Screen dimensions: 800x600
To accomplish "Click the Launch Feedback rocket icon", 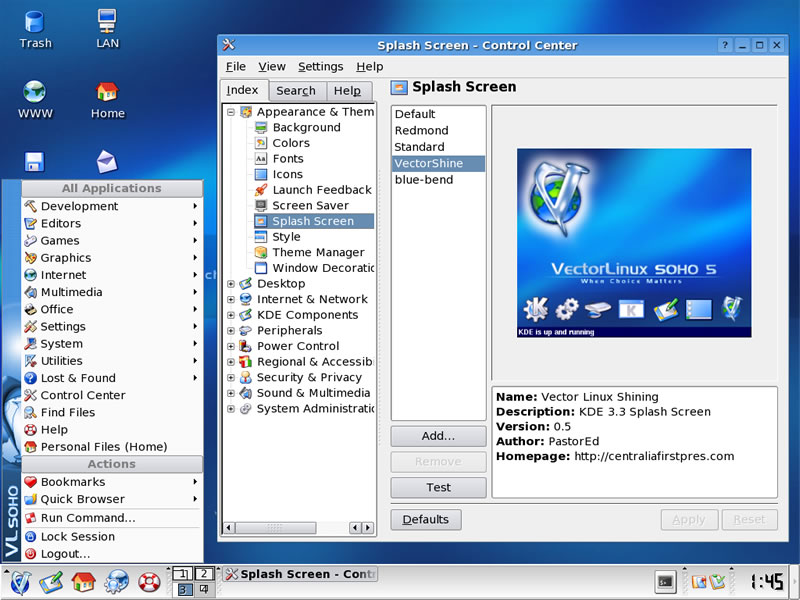I will tap(261, 190).
